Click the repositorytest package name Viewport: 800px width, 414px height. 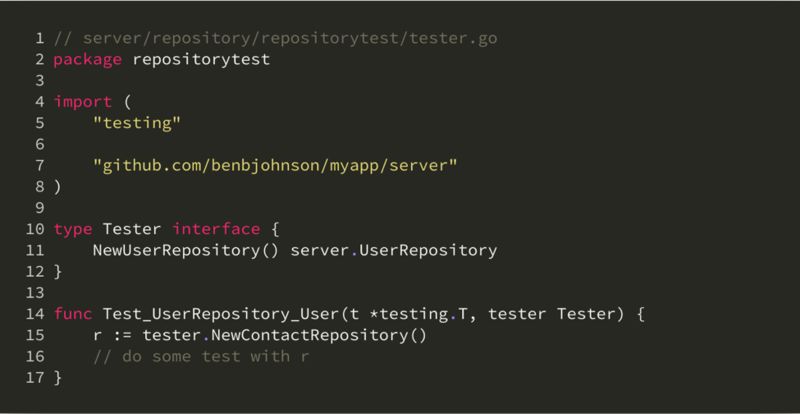pos(201,60)
